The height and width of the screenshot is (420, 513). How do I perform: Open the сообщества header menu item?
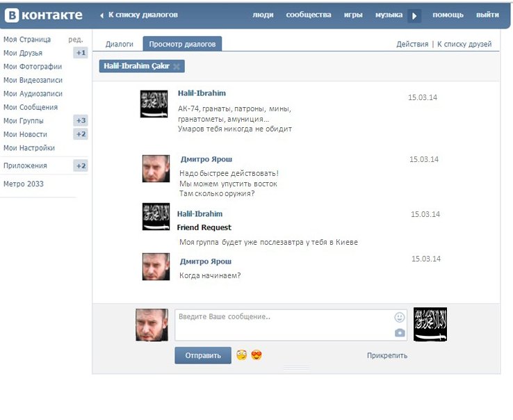309,15
